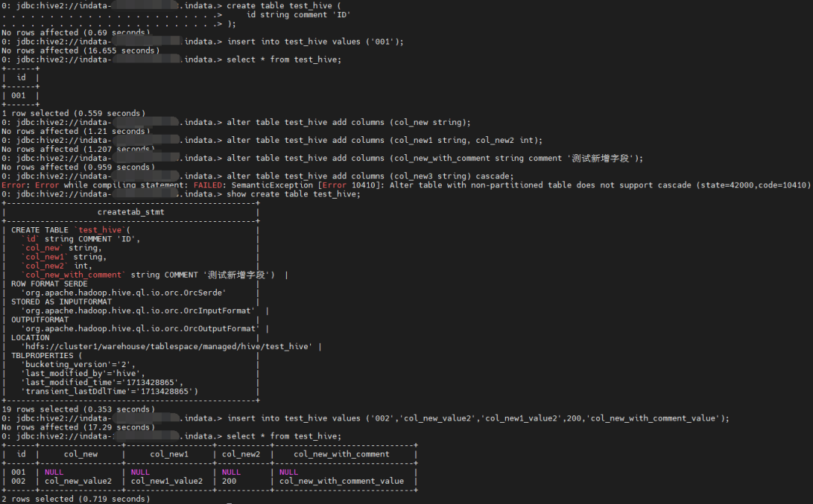
Task: Click '`col_new` string,' definition line
Action: pos(62,248)
